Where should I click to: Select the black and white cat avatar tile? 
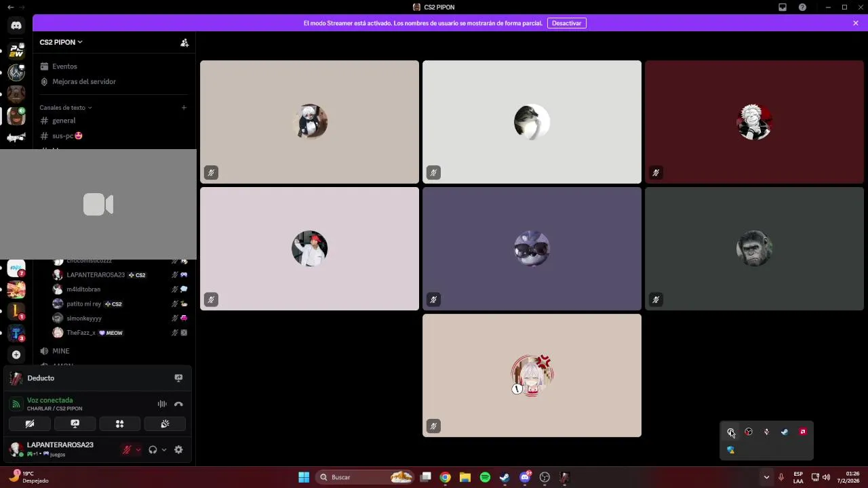pos(532,122)
